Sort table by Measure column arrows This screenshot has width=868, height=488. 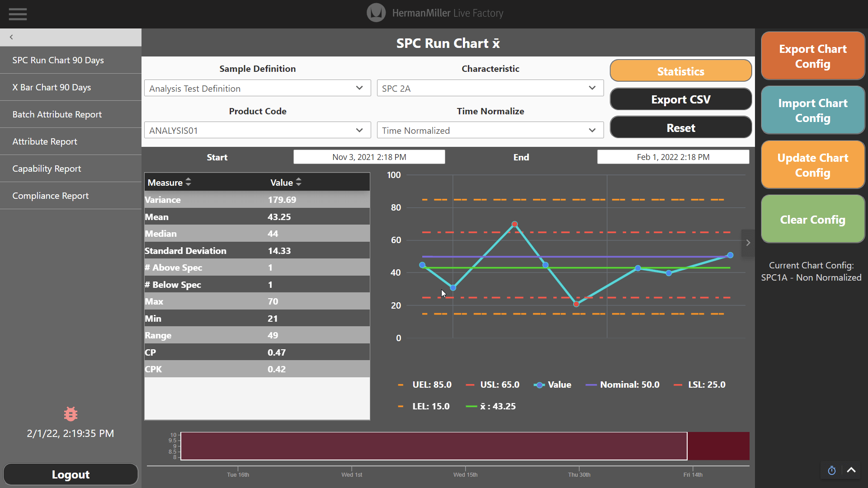tap(188, 182)
